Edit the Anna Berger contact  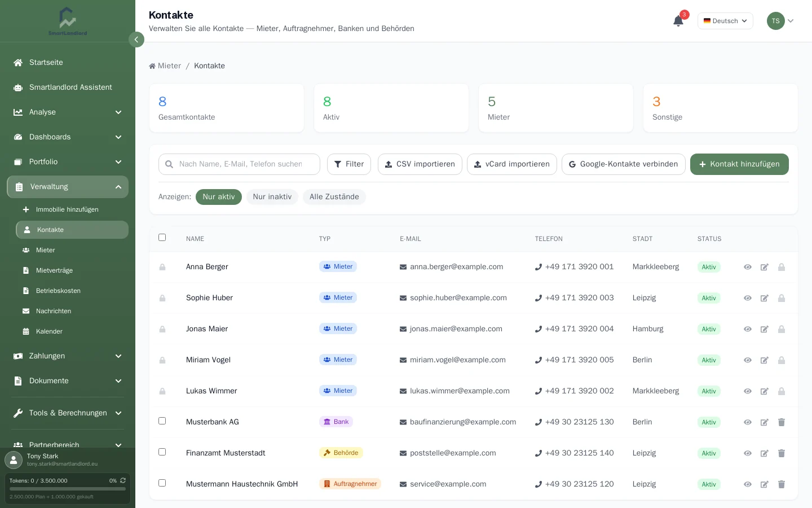pos(765,267)
